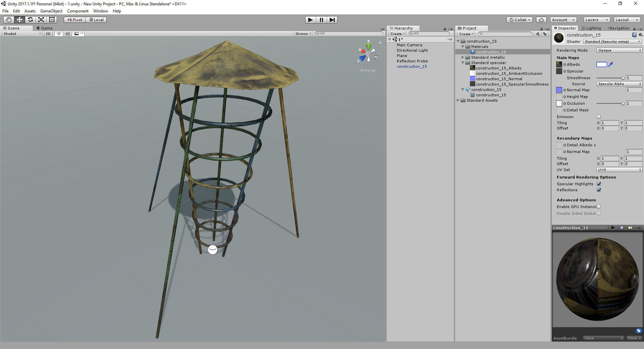This screenshot has width=644, height=349.
Task: Select the Rotate tool
Action: coord(30,20)
